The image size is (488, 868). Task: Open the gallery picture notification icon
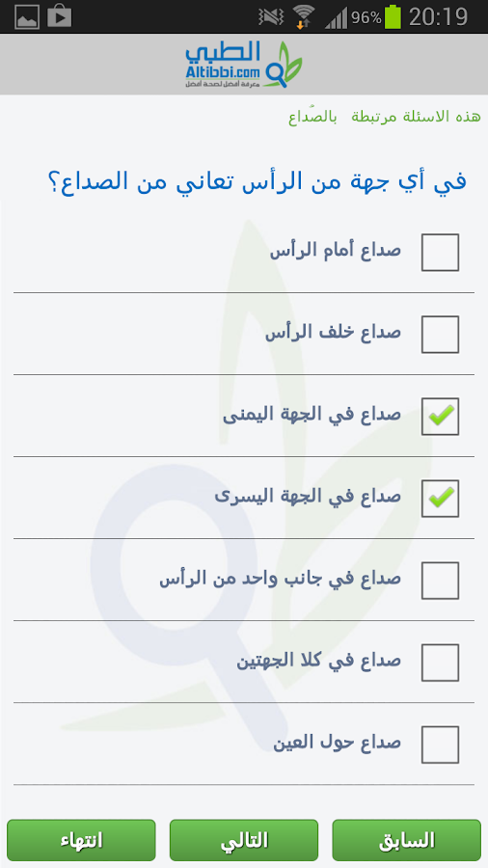[27, 17]
